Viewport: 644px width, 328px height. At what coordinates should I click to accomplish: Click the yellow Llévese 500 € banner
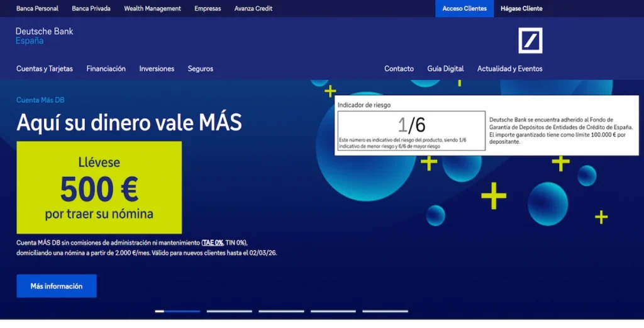tap(99, 188)
